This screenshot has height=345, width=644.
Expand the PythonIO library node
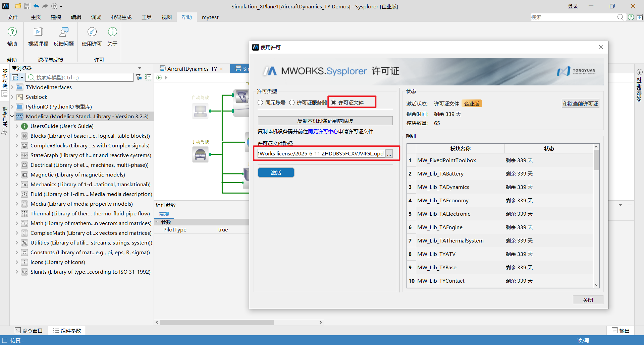click(x=12, y=107)
